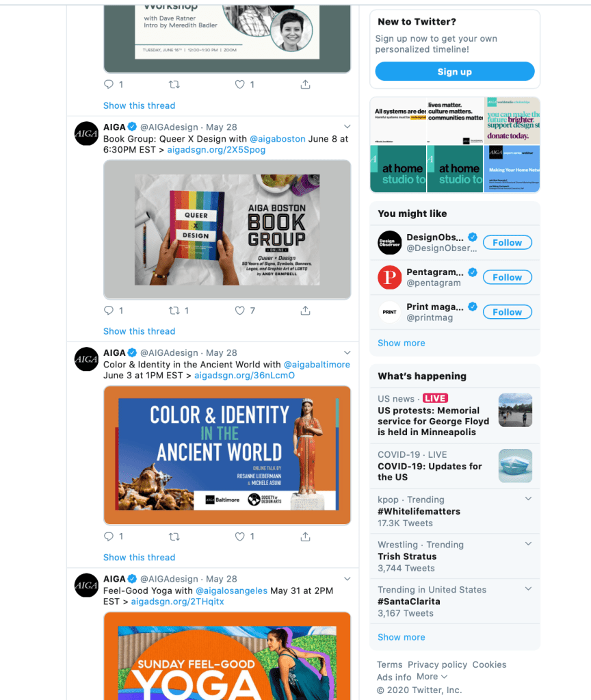Click the AIGA avatar on the Book Group tweet
This screenshot has width=591, height=700.
[x=87, y=133]
